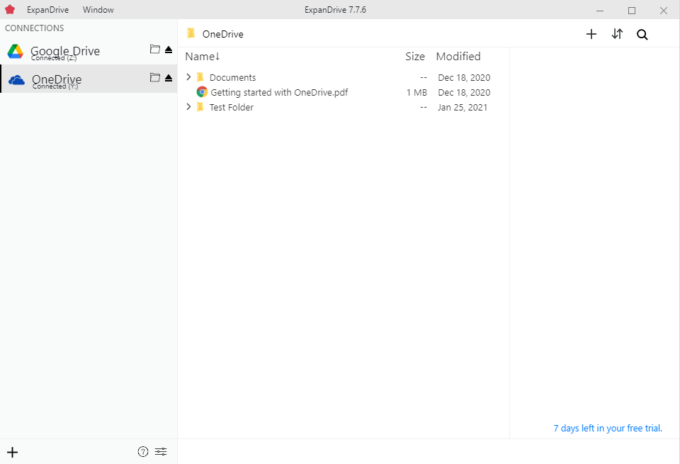Sort files by Modified column

tap(458, 56)
